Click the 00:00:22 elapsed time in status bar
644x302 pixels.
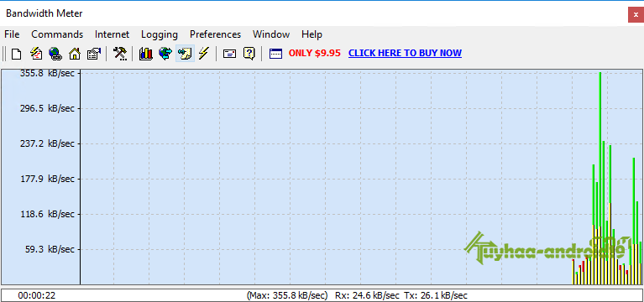pos(37,295)
